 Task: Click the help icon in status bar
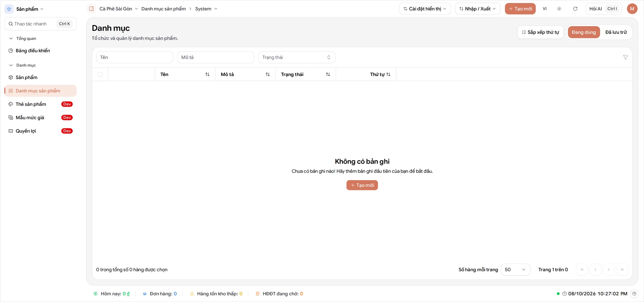634,294
